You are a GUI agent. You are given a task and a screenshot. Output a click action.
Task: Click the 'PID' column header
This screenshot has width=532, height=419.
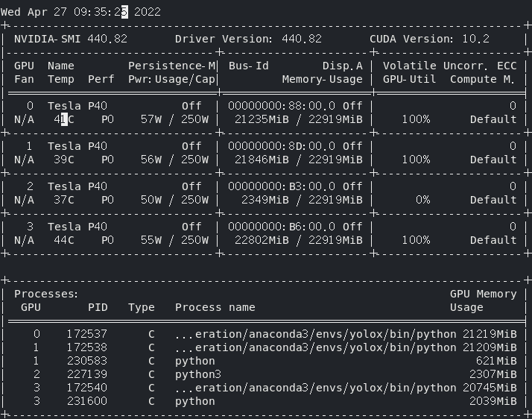[98, 307]
